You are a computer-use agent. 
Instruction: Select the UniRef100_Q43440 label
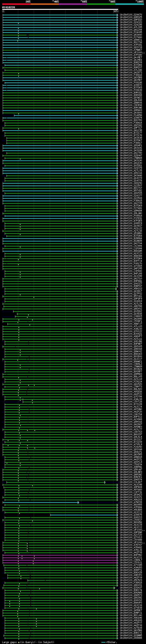coord(131,35)
